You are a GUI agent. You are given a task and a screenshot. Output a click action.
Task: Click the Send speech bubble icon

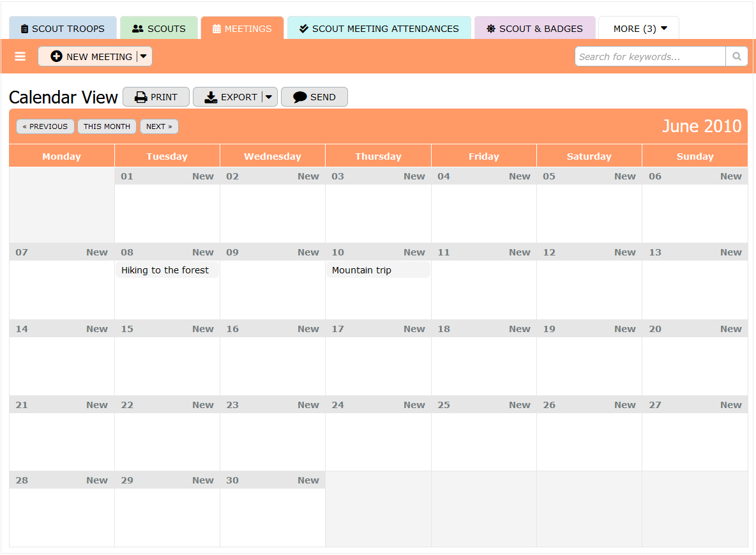pos(299,97)
